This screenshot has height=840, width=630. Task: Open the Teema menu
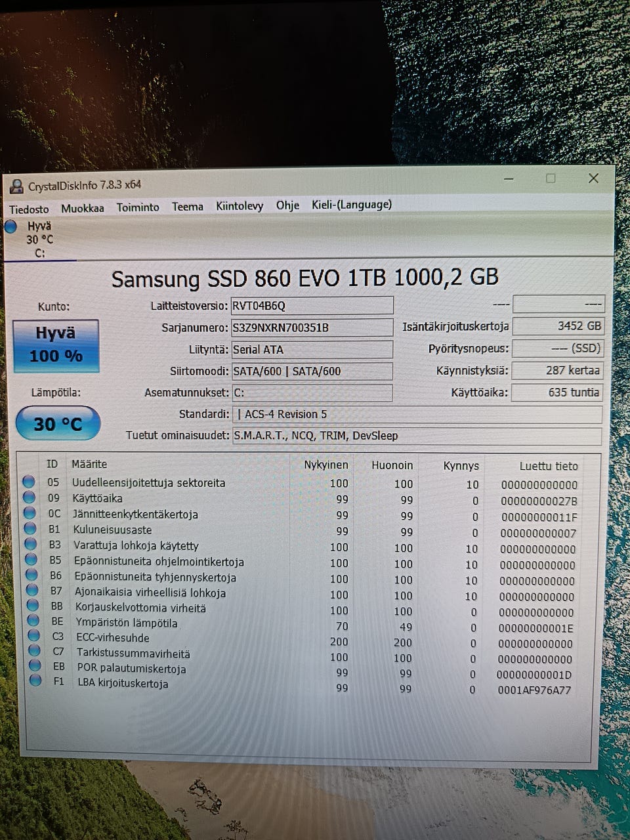pyautogui.click(x=188, y=207)
